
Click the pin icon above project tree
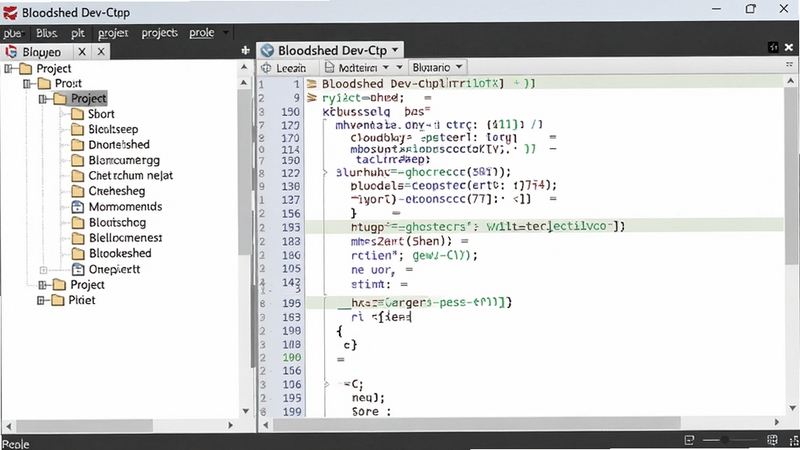pyautogui.click(x=245, y=51)
